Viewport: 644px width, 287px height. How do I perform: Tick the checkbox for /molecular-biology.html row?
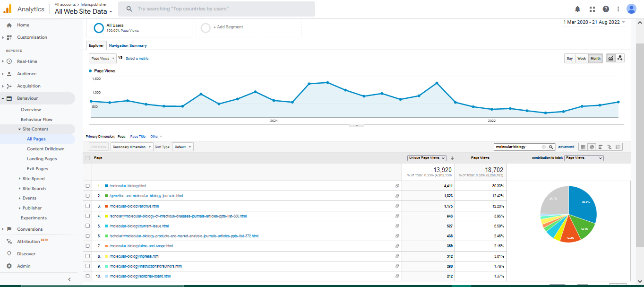[x=88, y=186]
